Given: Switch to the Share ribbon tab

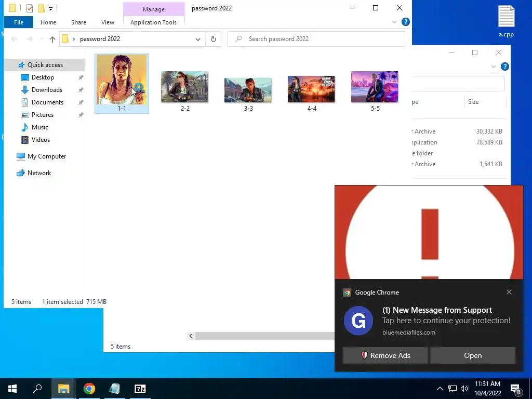Looking at the screenshot, I should (78, 22).
